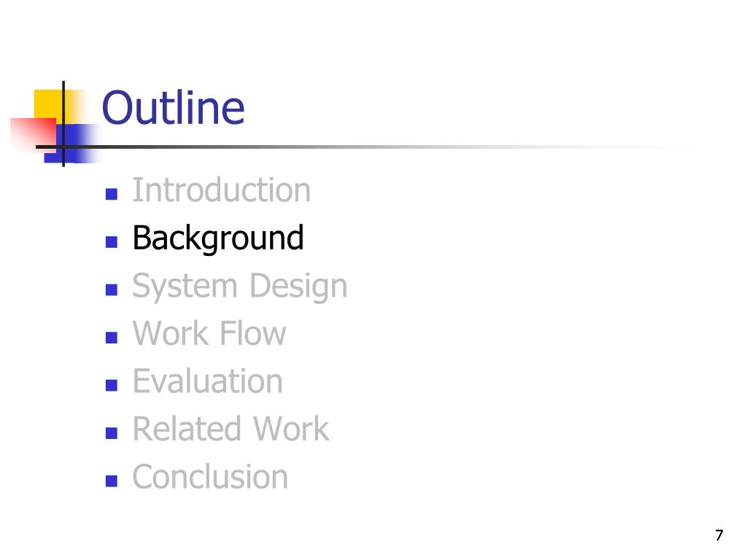Select the bullet next to System Design
Viewport: 747px width, 560px height.
[x=112, y=289]
